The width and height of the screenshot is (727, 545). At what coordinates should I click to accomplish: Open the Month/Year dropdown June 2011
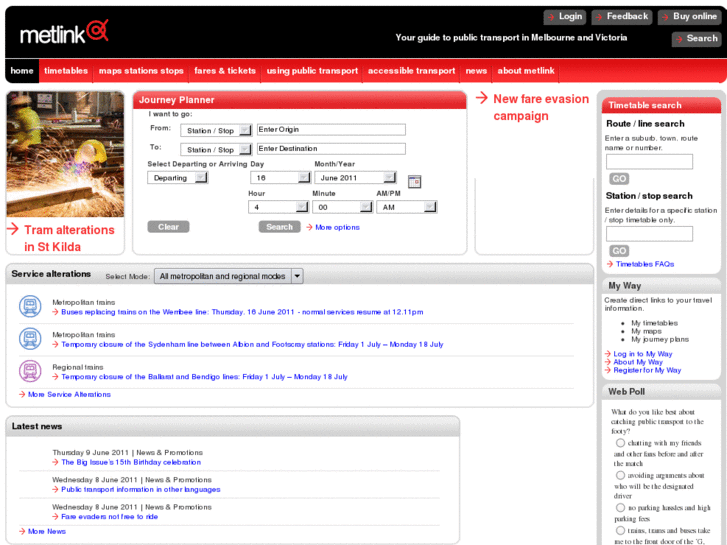tap(356, 178)
